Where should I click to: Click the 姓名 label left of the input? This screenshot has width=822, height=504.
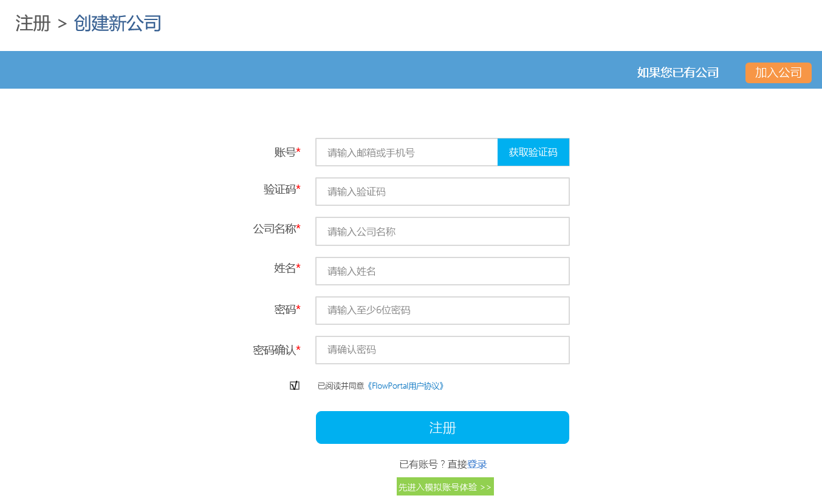click(284, 268)
